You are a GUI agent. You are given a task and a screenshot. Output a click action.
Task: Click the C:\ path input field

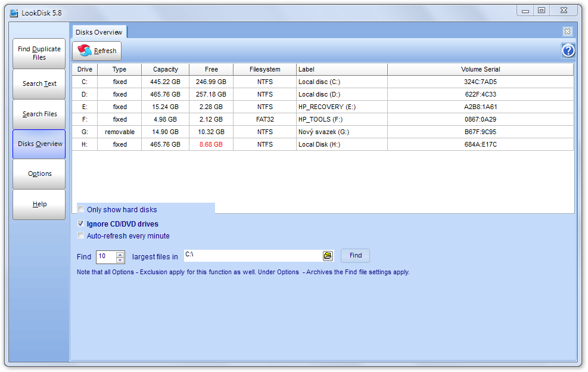(253, 256)
